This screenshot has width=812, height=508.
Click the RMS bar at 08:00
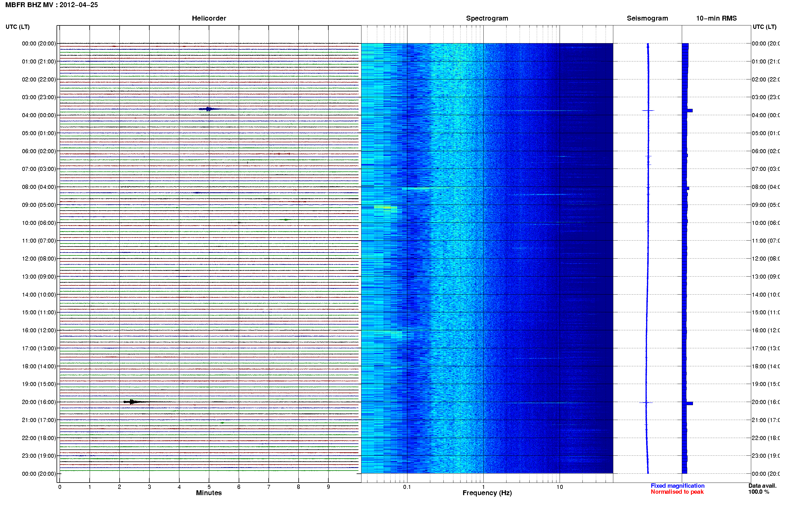(686, 189)
